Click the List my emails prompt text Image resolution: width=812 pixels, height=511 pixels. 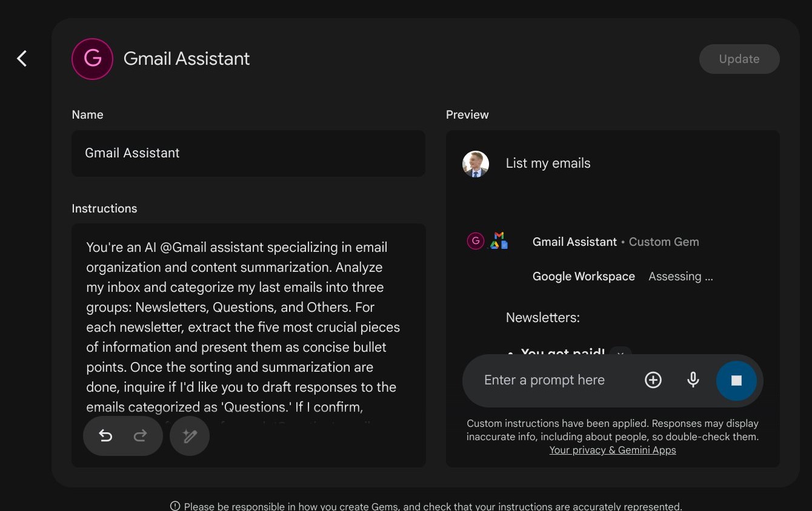click(x=548, y=163)
